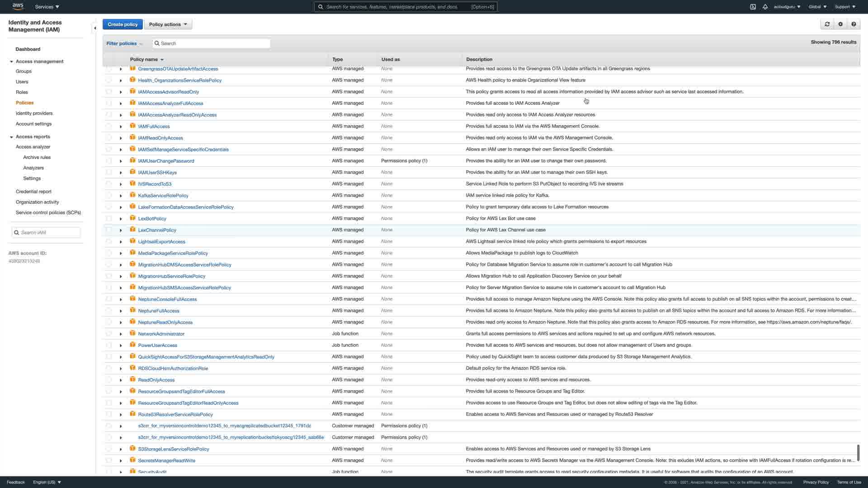Click the policy Search input field
Screen dimensions: 868x488
(212, 43)
